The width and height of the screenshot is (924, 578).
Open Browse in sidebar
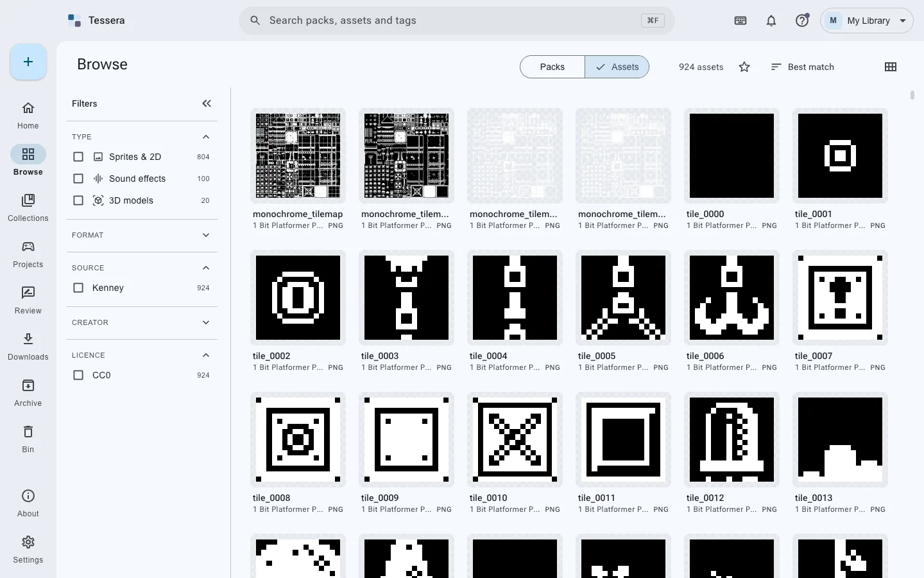28,161
